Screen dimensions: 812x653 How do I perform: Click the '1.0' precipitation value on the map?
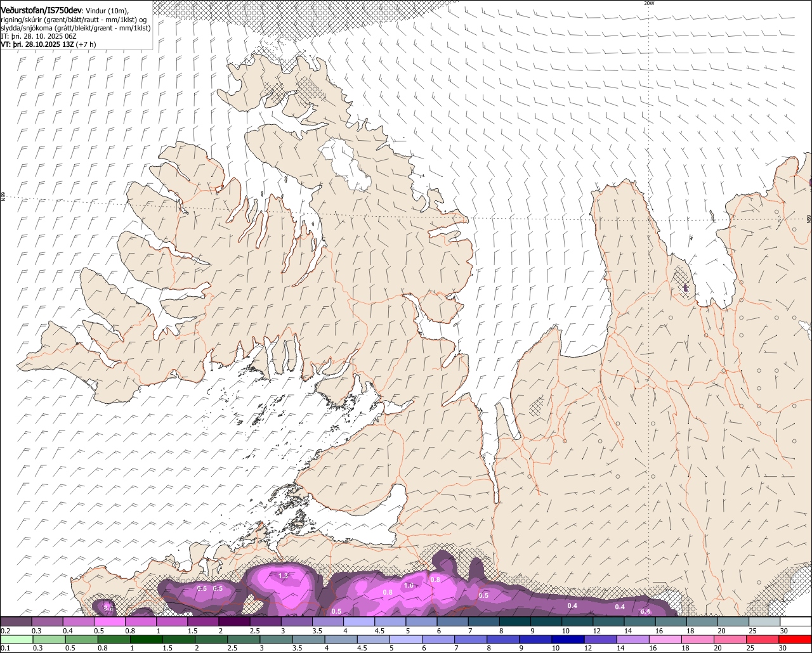(409, 586)
